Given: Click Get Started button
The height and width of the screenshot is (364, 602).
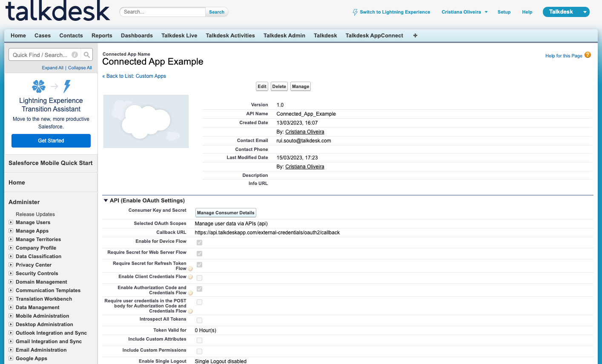Looking at the screenshot, I should (x=51, y=141).
